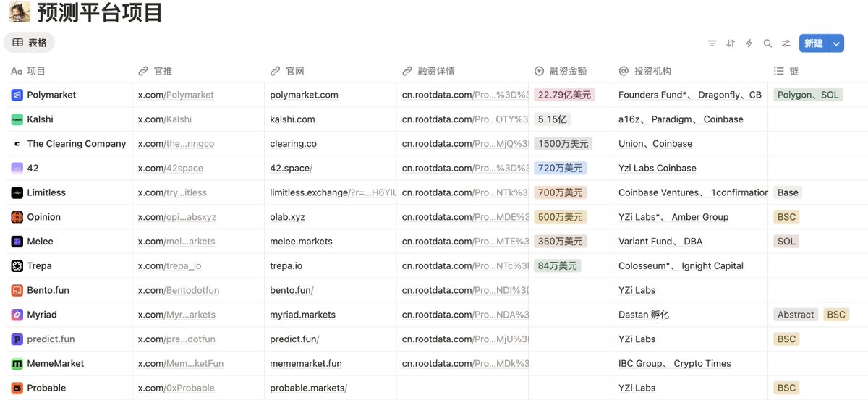
Task: Click the 1500万美元 funding tag
Action: (x=563, y=144)
